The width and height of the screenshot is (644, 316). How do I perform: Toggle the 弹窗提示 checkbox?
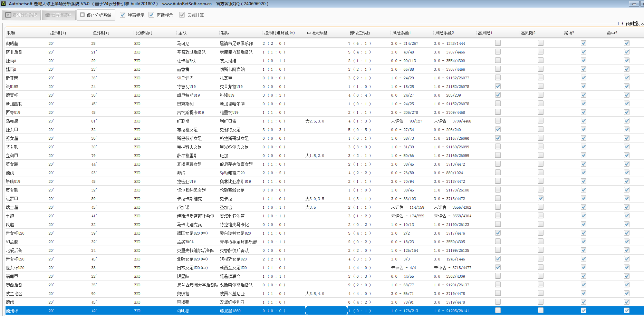click(x=123, y=15)
